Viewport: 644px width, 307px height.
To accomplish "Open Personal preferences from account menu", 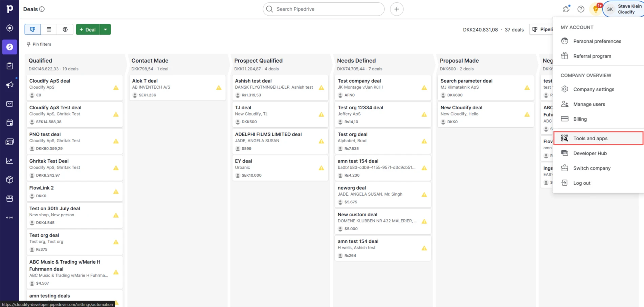I will click(598, 41).
